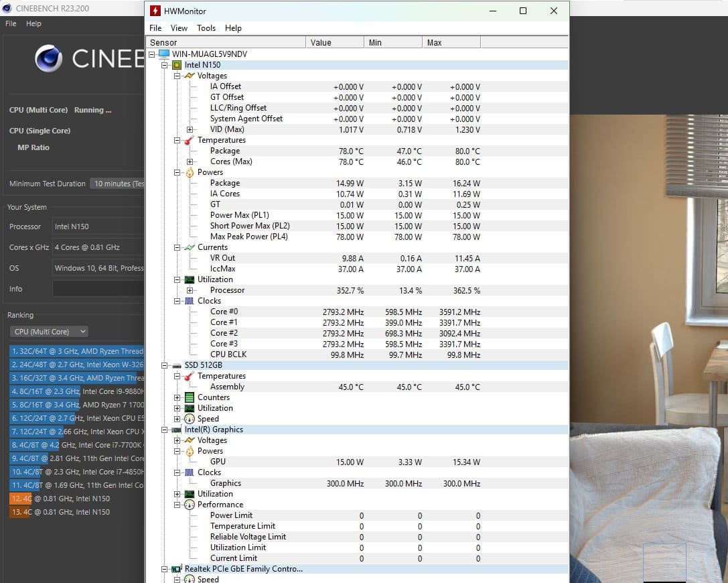This screenshot has height=583, width=728.
Task: Click the Utilization icon under Intel N150
Action: click(190, 279)
